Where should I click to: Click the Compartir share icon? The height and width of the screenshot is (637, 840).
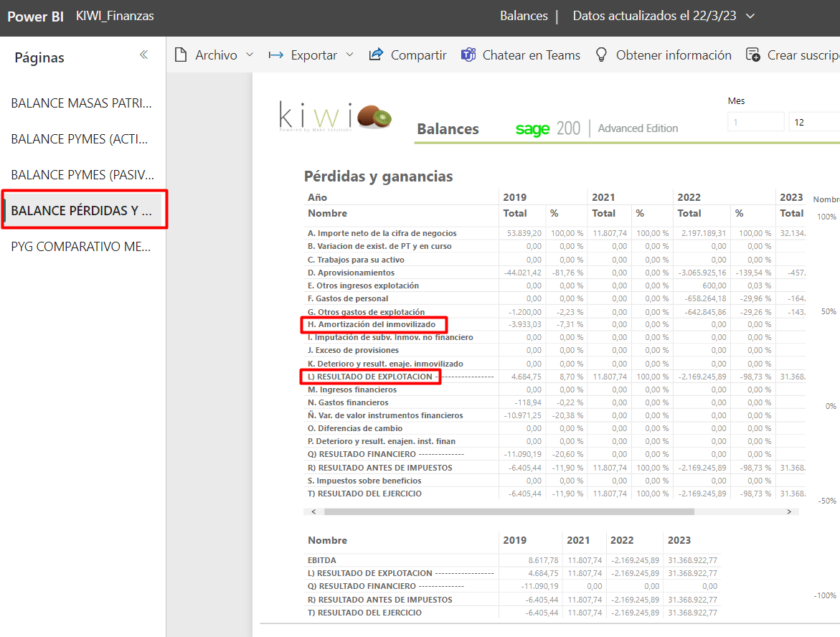376,54
